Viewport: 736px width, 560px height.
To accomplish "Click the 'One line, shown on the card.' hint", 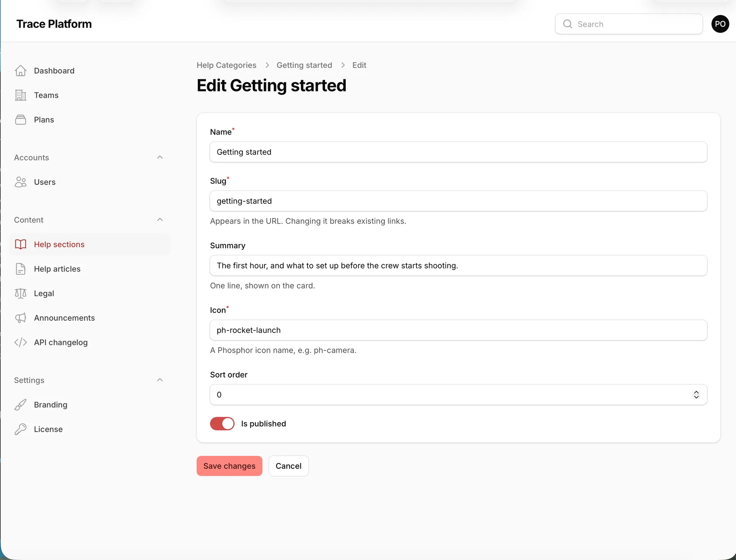I will [x=263, y=286].
